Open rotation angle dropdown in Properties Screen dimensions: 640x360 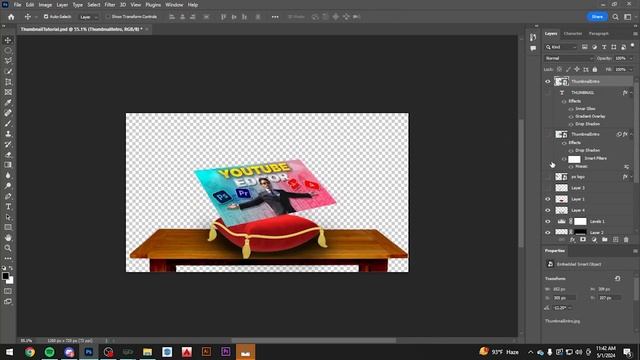click(x=570, y=308)
